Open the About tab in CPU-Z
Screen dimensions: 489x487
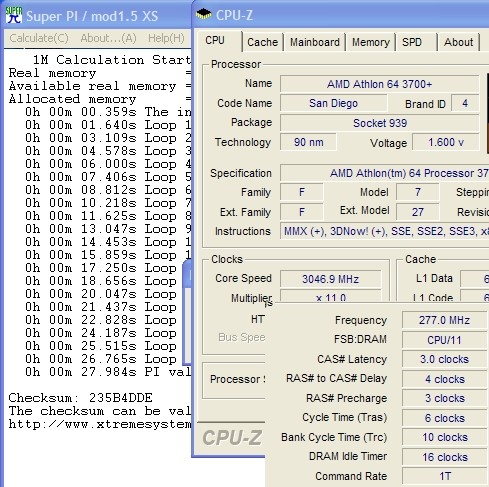(458, 42)
